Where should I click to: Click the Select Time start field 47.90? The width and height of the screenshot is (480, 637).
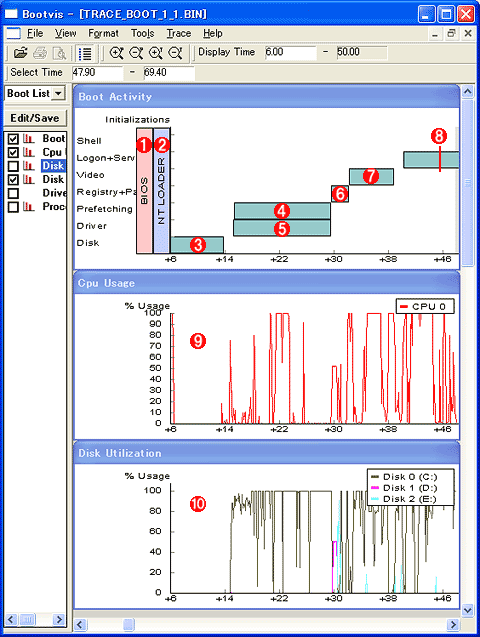(x=97, y=73)
